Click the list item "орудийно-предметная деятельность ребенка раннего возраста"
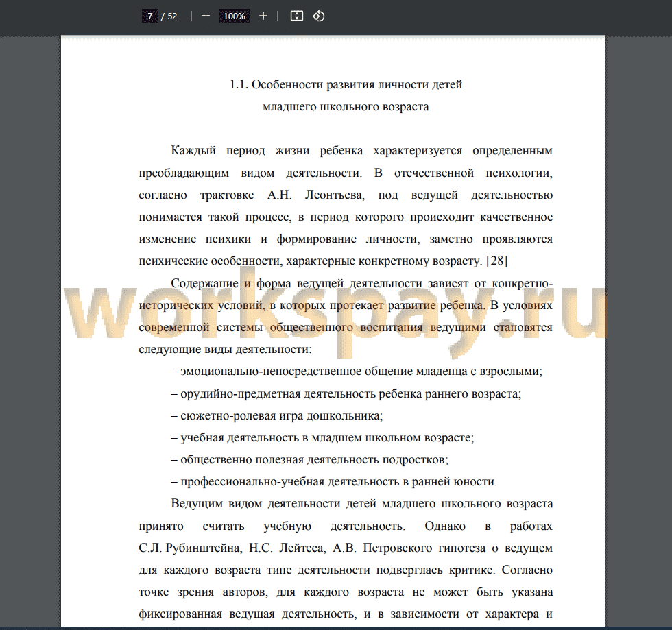The height and width of the screenshot is (630, 672). coord(350,393)
